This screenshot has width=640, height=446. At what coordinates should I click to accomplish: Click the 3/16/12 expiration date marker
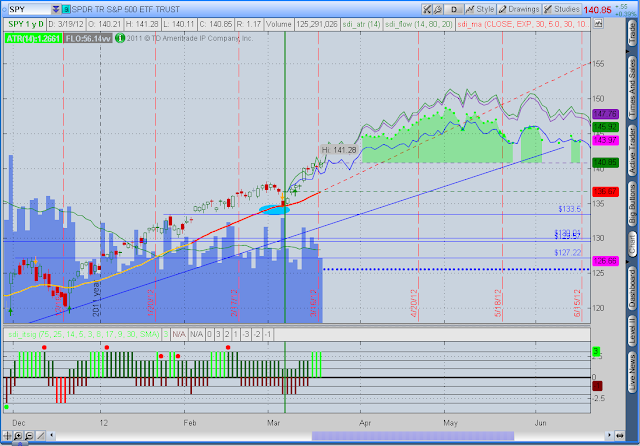(313, 303)
